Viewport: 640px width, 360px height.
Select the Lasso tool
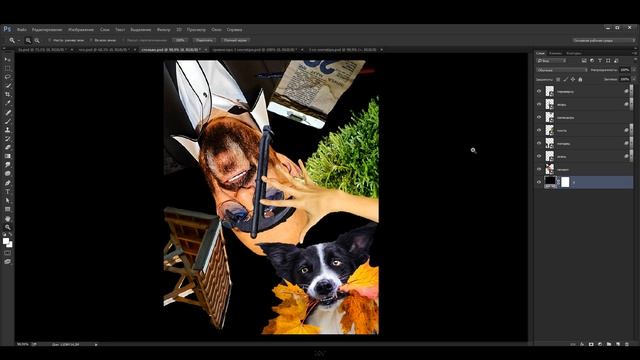click(x=7, y=77)
